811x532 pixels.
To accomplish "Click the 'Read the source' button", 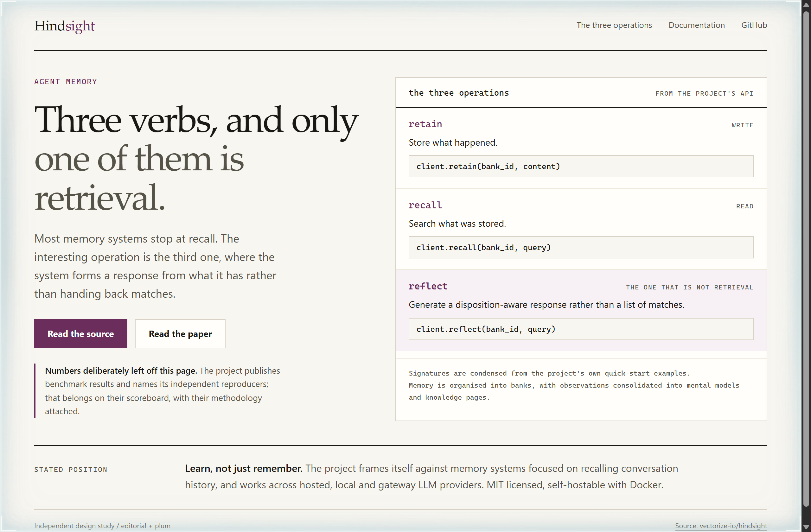I will pos(81,334).
